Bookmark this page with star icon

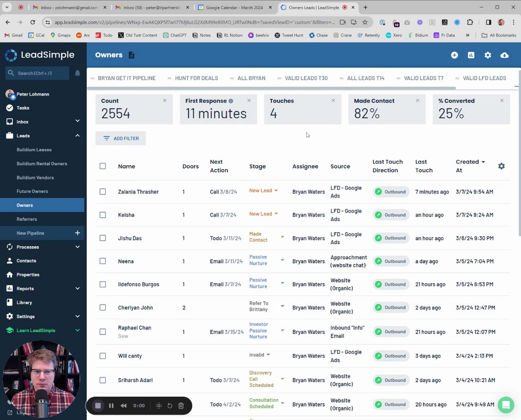(x=365, y=22)
